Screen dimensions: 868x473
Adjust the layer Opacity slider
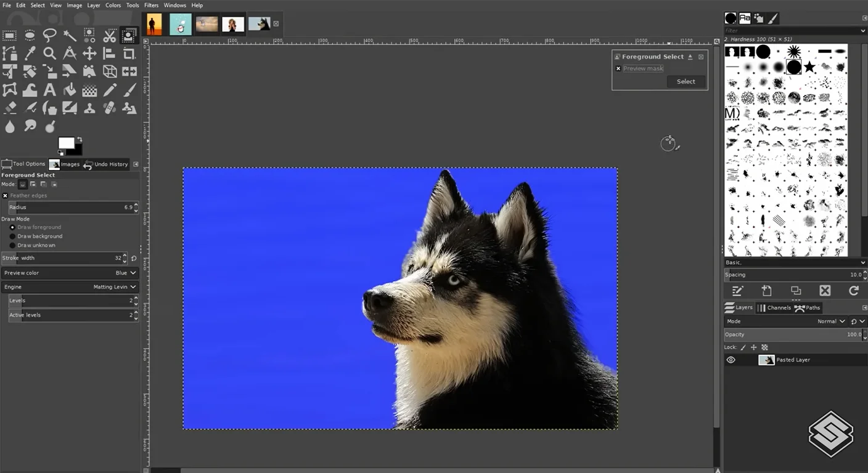(x=792, y=334)
